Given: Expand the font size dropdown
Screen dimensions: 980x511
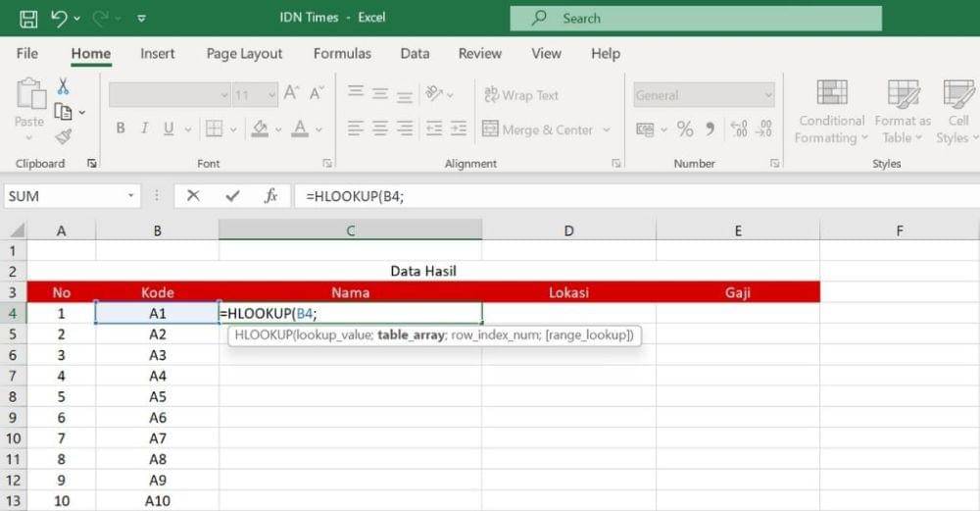Looking at the screenshot, I should (269, 95).
